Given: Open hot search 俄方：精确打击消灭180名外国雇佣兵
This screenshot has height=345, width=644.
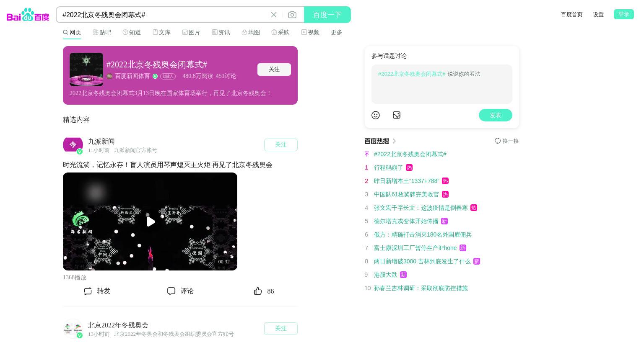Looking at the screenshot, I should point(423,234).
